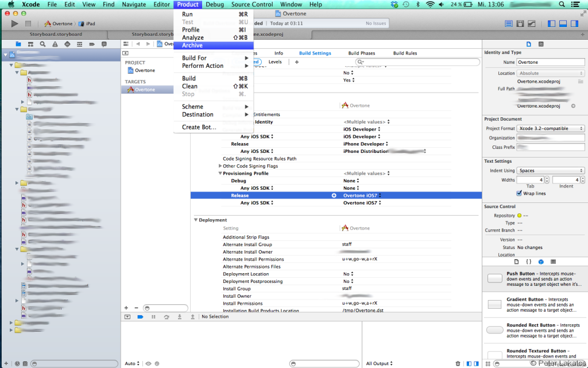This screenshot has width=588, height=368.
Task: Expand Other Code Signing Flags row
Action: [x=220, y=166]
